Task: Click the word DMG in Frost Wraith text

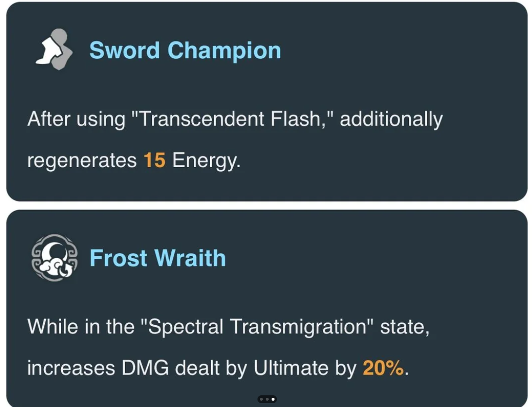Action: coord(145,368)
